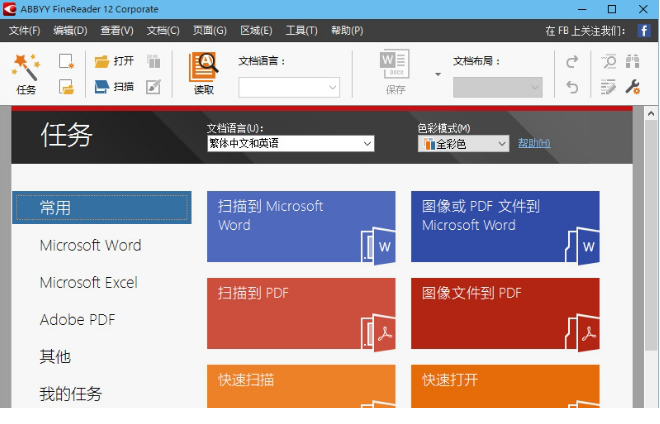Open the 文档(C) menu
Viewport: 660px width, 424px height.
click(x=163, y=31)
